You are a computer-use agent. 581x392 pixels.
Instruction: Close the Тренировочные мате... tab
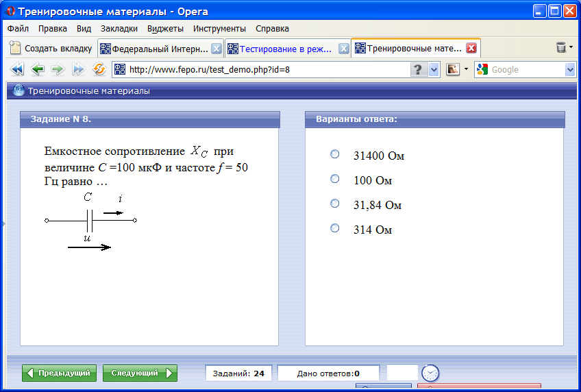[471, 48]
